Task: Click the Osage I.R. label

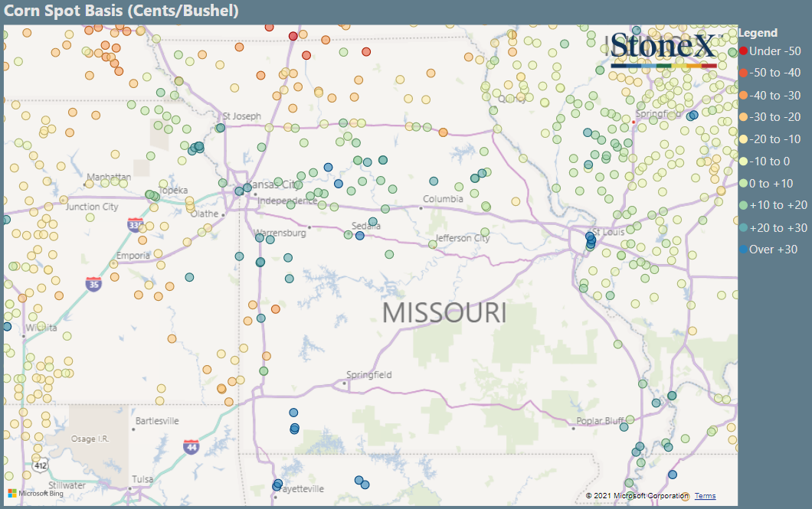Action: (x=90, y=439)
